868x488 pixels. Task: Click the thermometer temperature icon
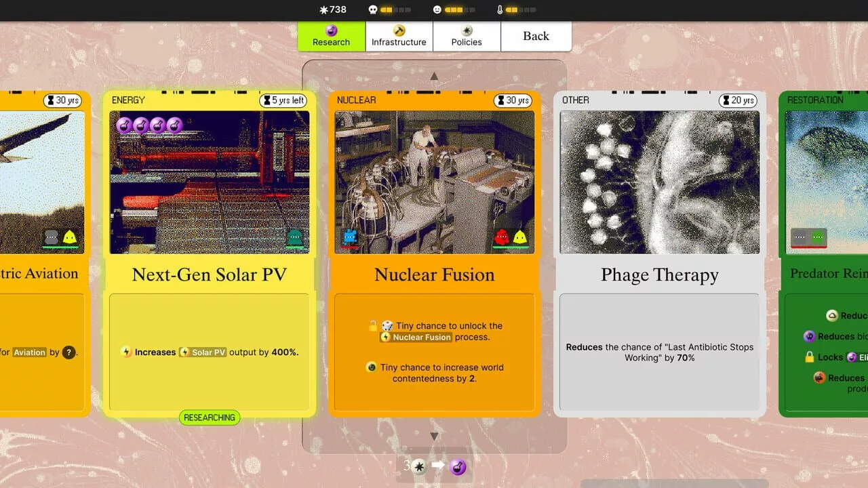[x=500, y=9]
